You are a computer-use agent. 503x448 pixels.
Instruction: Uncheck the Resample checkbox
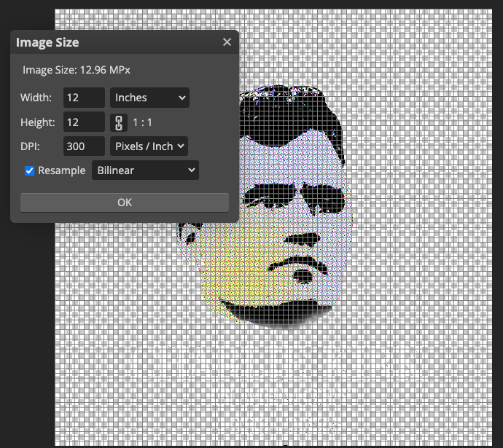tap(30, 171)
